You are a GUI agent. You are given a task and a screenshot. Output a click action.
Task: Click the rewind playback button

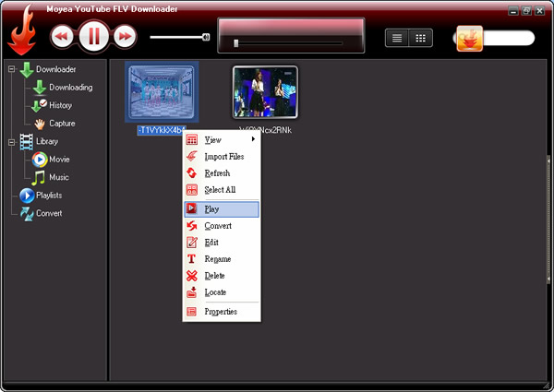62,36
